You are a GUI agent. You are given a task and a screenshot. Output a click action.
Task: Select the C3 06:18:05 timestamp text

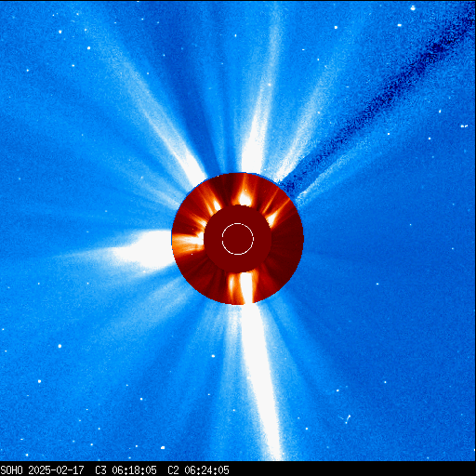[126, 470]
